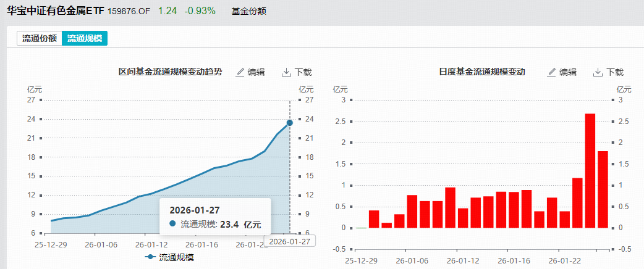Toggle the 流通规模 legend series marker
The width and height of the screenshot is (644, 269).
150,256
